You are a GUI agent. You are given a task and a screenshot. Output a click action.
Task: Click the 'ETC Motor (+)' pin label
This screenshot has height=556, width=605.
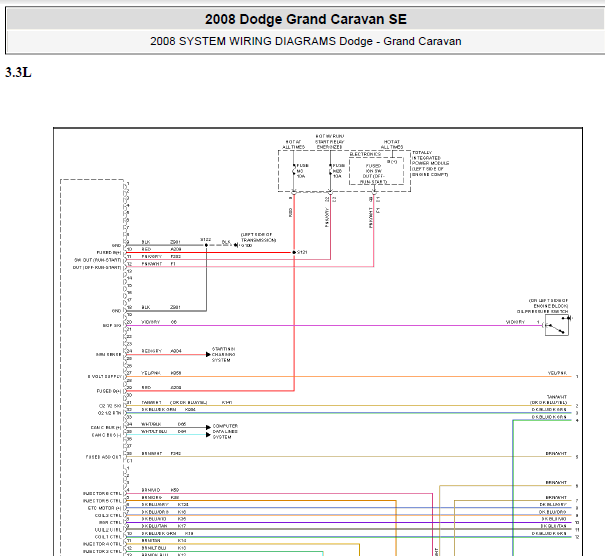105,508
